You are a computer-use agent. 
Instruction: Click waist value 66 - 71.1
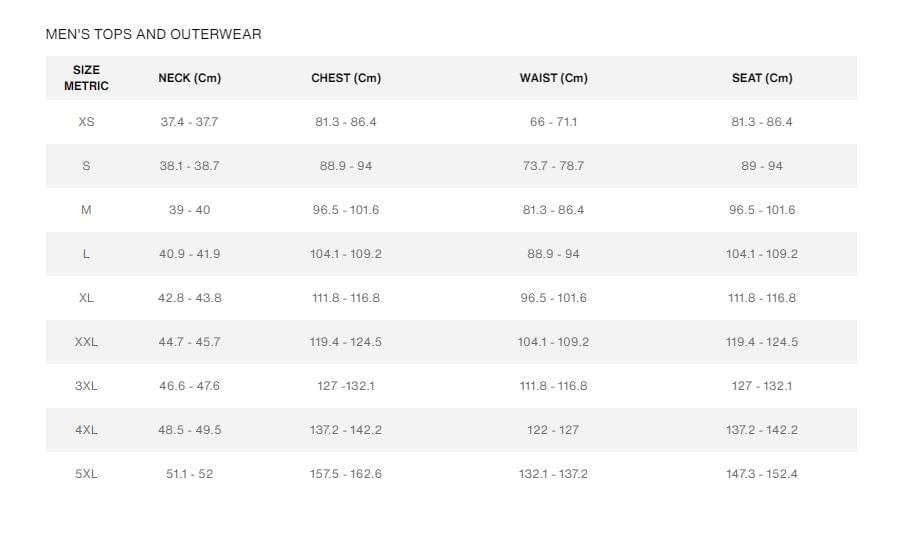[x=553, y=122]
